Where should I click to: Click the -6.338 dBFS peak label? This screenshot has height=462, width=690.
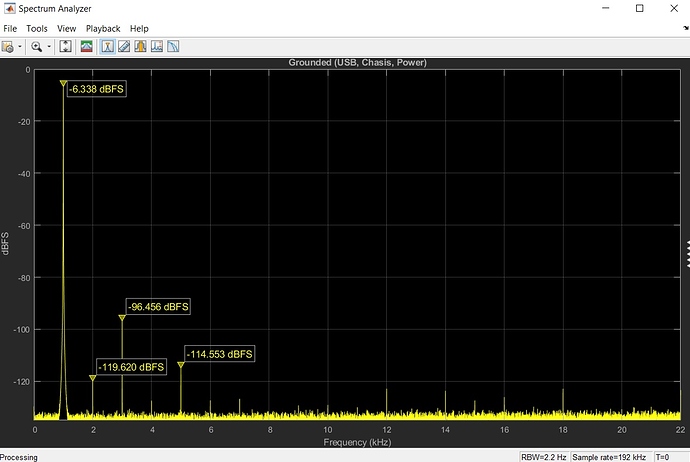[x=96, y=90]
